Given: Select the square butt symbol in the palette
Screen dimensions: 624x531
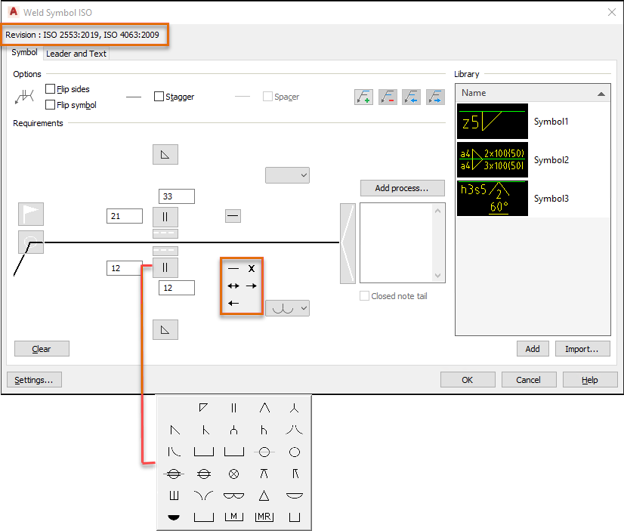Looking at the screenshot, I should coord(234,408).
